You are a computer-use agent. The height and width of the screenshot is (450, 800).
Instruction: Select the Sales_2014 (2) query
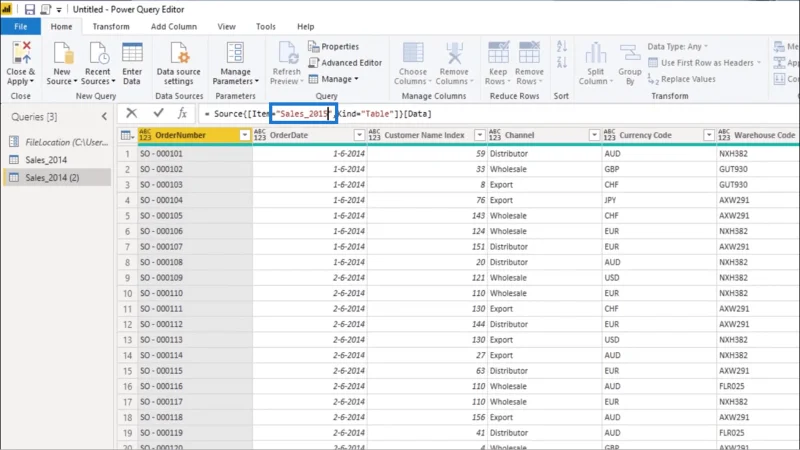[58, 177]
